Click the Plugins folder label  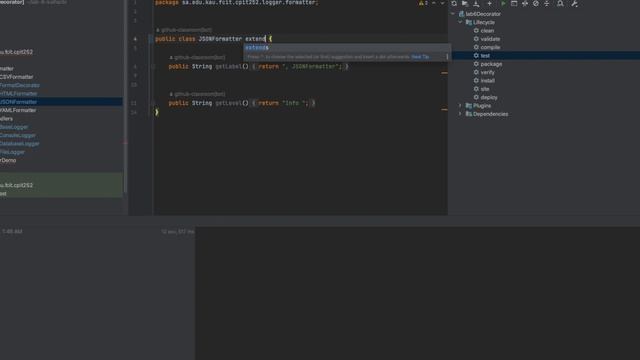pyautogui.click(x=482, y=106)
